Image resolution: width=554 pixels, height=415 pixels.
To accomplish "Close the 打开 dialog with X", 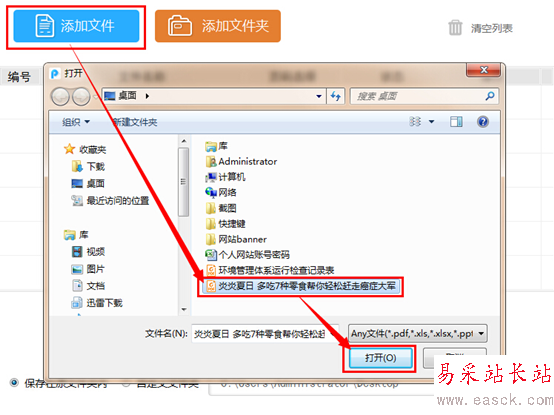I will [483, 70].
